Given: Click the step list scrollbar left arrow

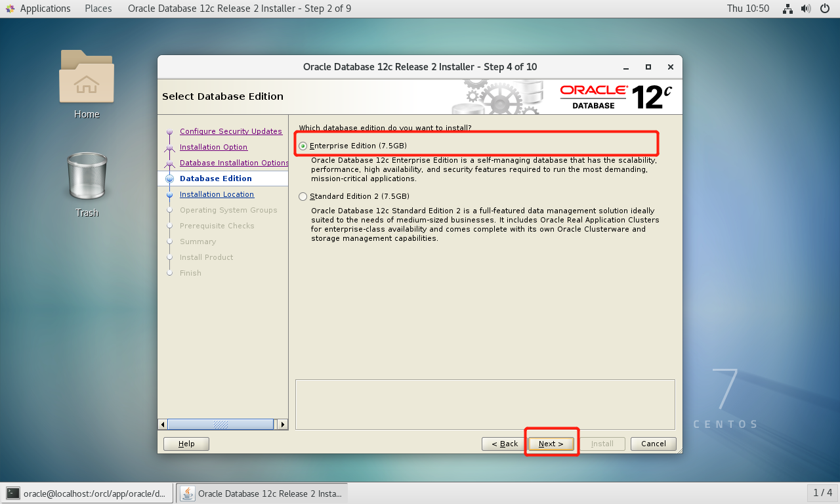Looking at the screenshot, I should click(163, 425).
